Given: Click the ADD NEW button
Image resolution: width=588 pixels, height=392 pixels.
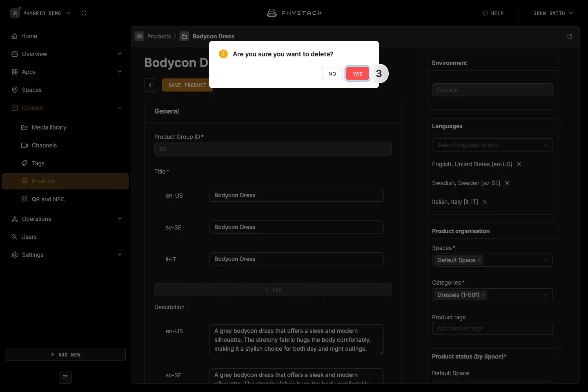Looking at the screenshot, I should click(65, 354).
